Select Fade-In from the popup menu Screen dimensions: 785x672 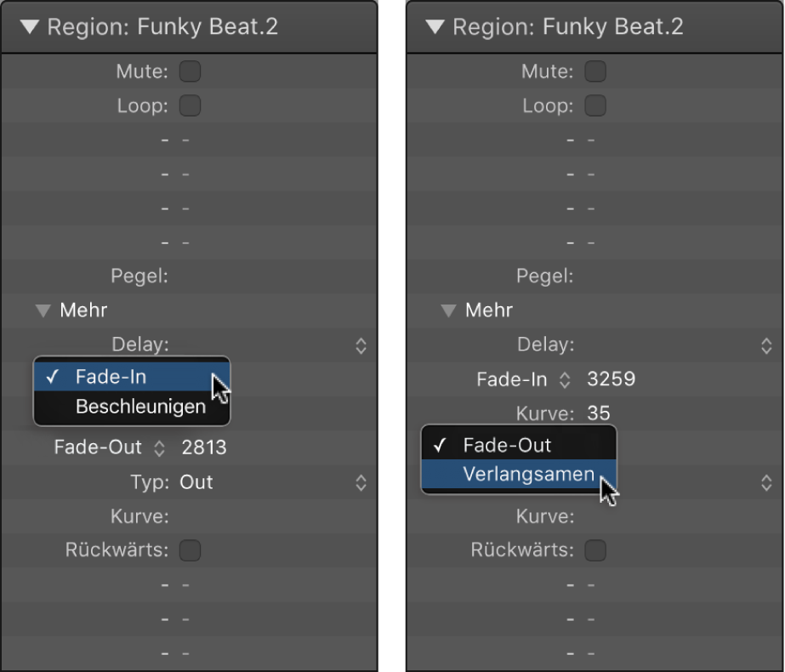(111, 376)
